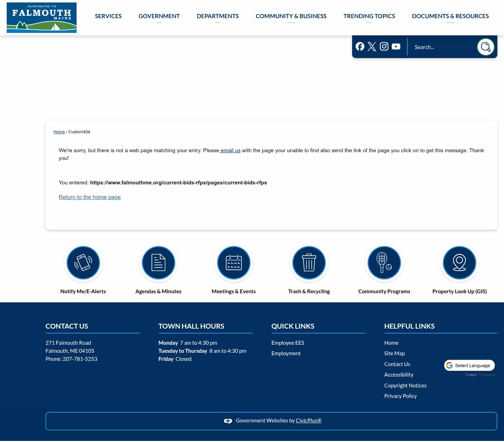Click the email us link

point(230,150)
